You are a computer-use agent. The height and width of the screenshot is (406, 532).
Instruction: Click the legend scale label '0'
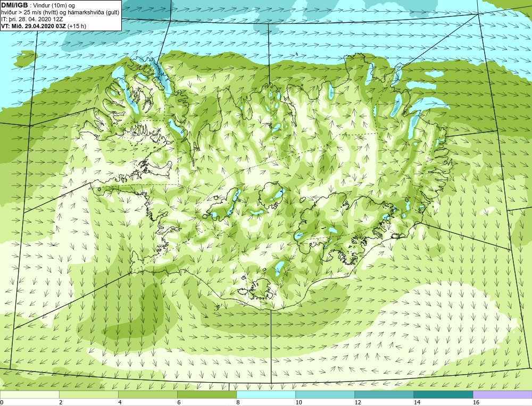[x=2, y=402]
